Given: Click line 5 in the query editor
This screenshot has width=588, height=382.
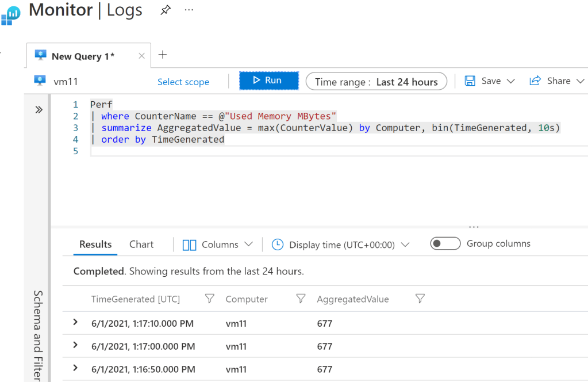Looking at the screenshot, I should [230, 151].
